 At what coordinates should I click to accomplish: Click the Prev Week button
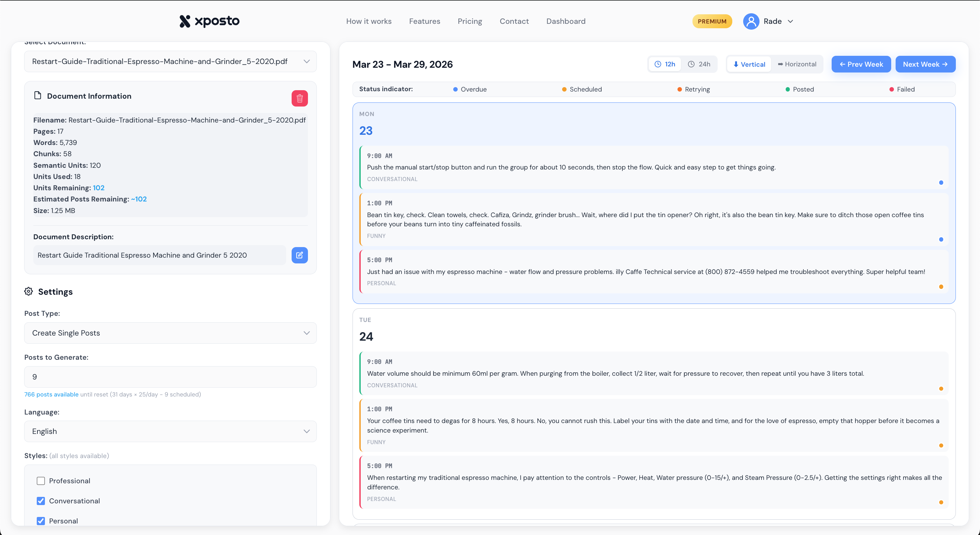pos(861,64)
